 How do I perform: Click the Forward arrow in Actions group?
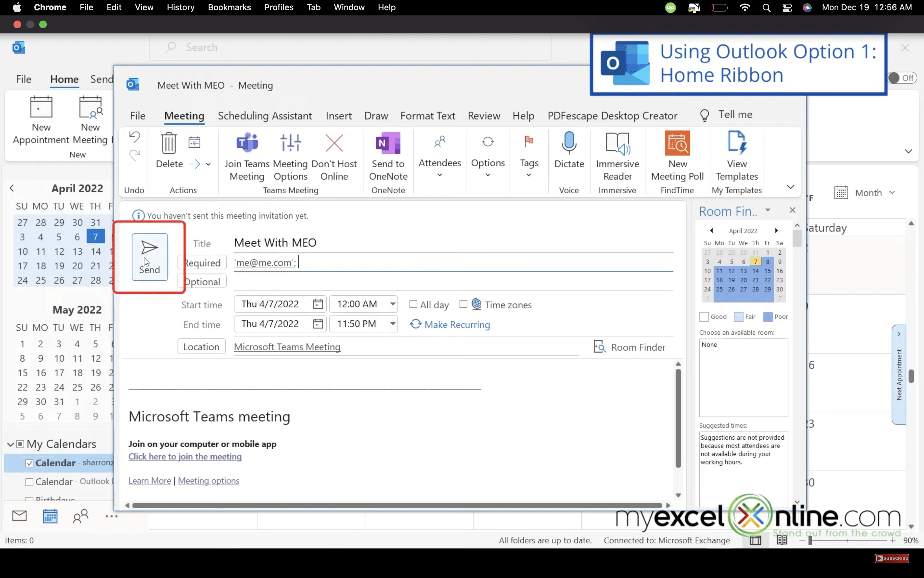pyautogui.click(x=194, y=164)
